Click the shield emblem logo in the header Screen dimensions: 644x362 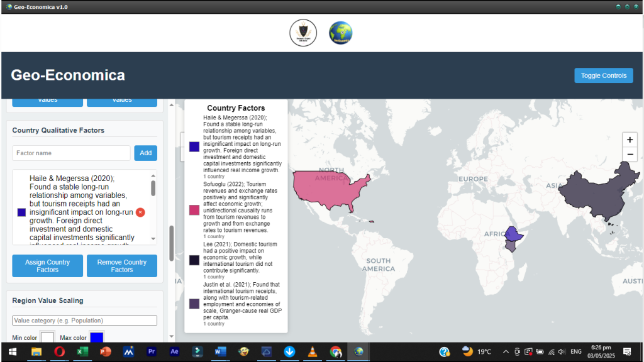point(303,33)
